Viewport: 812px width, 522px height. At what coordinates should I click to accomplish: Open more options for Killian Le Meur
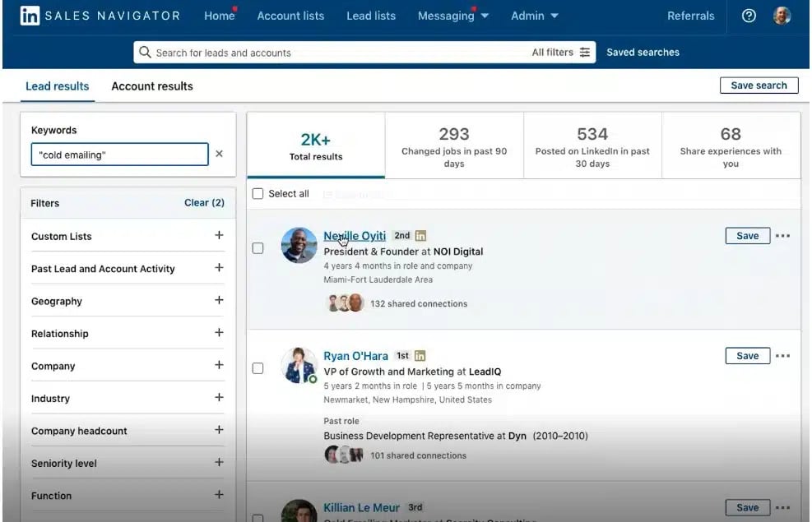pyautogui.click(x=782, y=507)
